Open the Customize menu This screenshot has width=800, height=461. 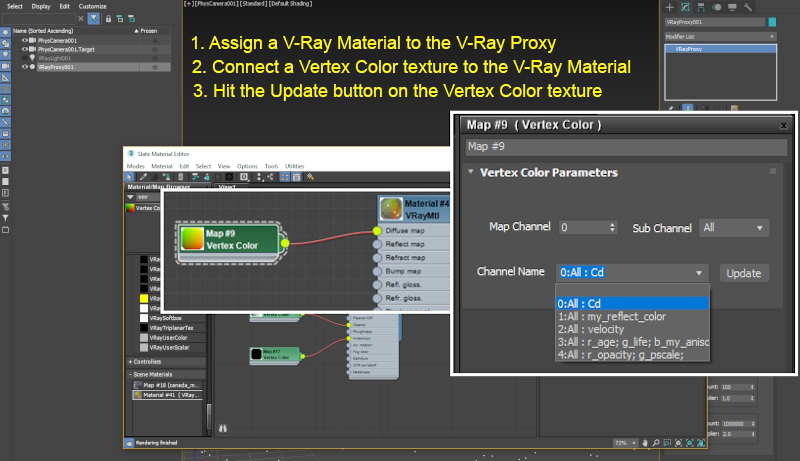coord(93,5)
